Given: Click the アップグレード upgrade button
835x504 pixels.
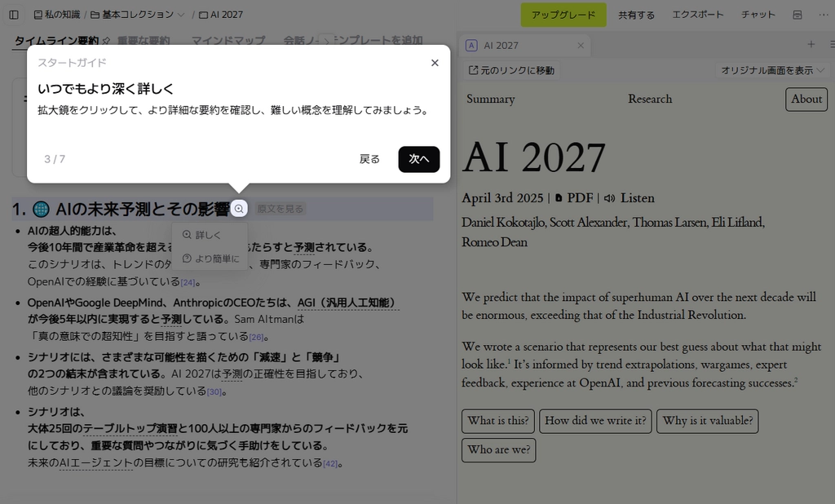Looking at the screenshot, I should (563, 15).
